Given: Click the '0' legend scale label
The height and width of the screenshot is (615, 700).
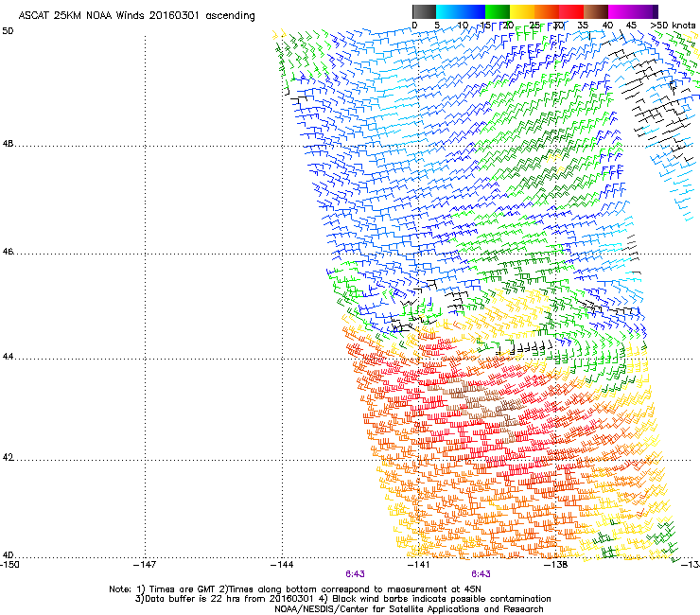Looking at the screenshot, I should (x=414, y=26).
